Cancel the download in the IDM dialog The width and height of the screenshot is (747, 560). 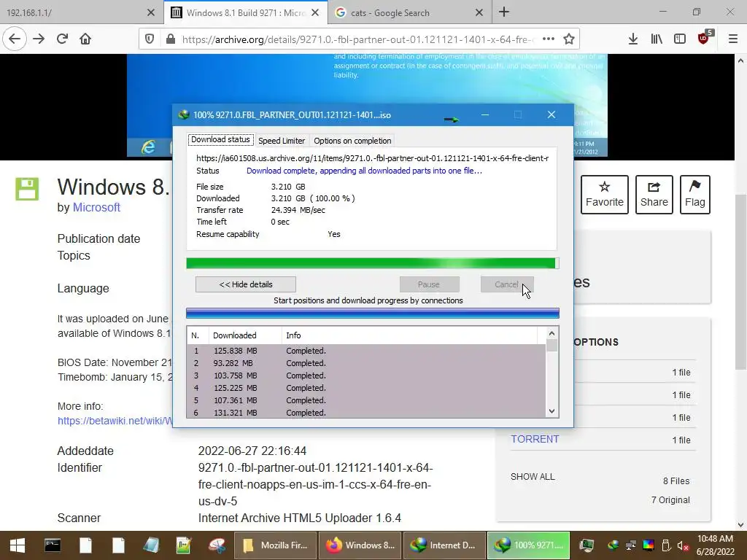(507, 284)
